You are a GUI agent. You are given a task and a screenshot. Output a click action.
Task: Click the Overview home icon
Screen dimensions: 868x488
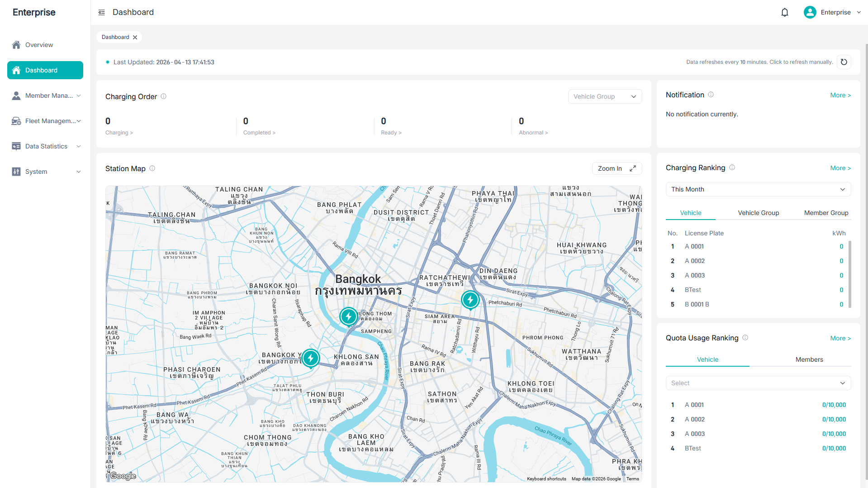tap(16, 45)
